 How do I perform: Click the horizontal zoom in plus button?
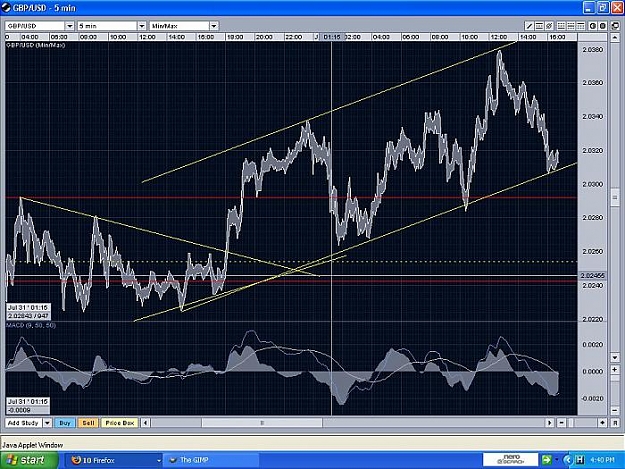click(602, 423)
